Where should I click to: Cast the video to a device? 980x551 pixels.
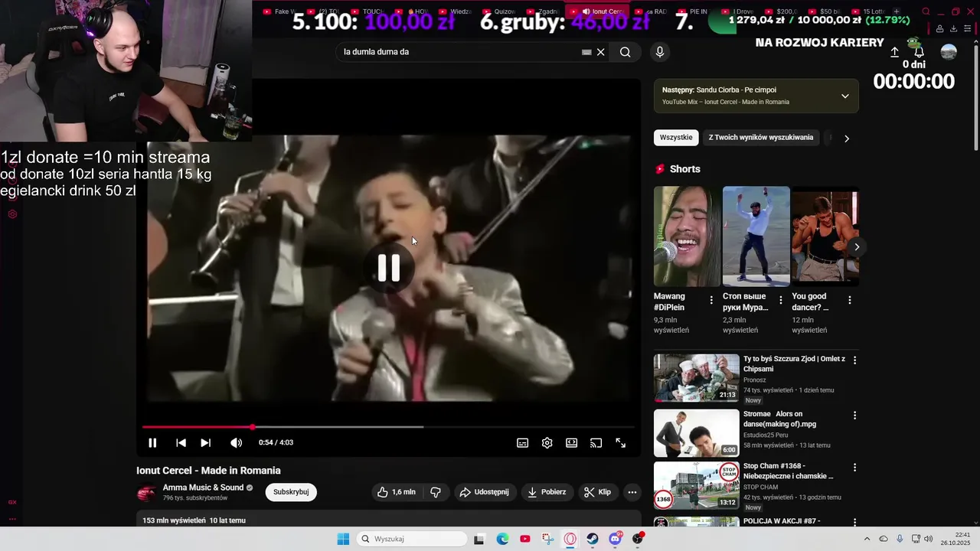click(596, 442)
